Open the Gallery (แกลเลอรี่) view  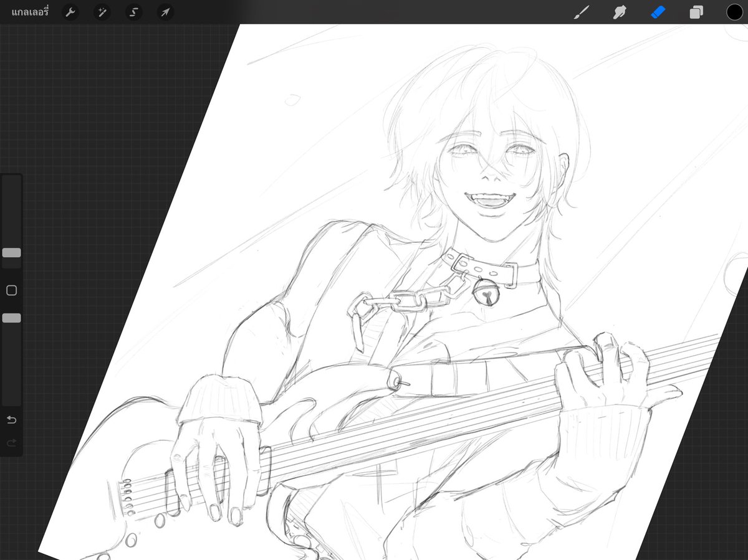click(x=31, y=12)
